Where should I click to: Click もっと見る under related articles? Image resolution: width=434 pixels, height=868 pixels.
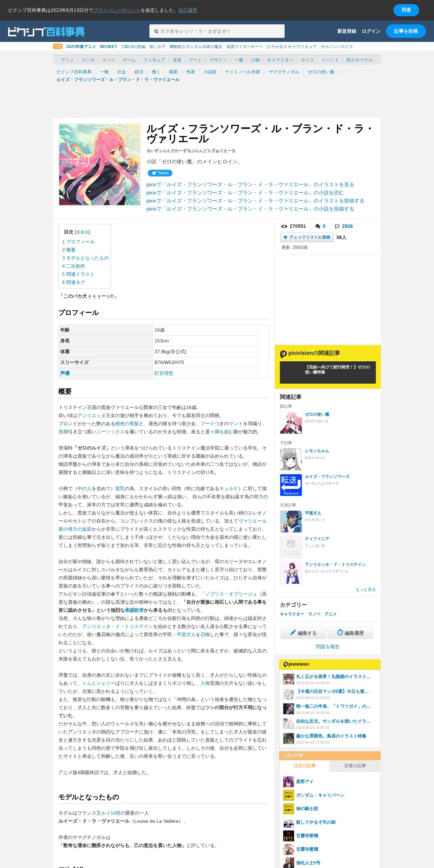click(365, 589)
